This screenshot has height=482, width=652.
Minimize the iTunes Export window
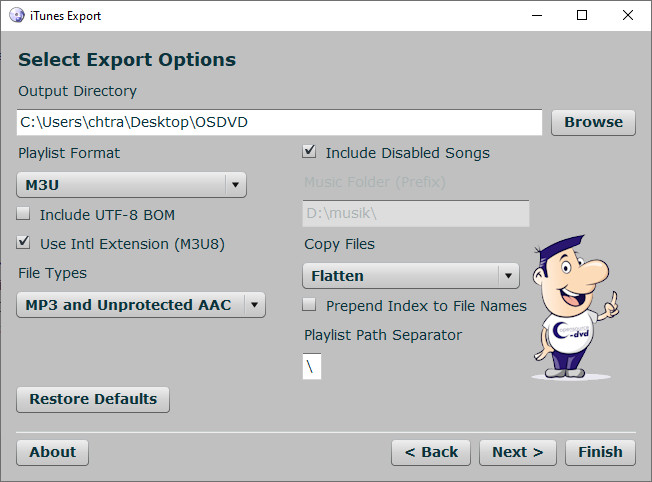535,16
